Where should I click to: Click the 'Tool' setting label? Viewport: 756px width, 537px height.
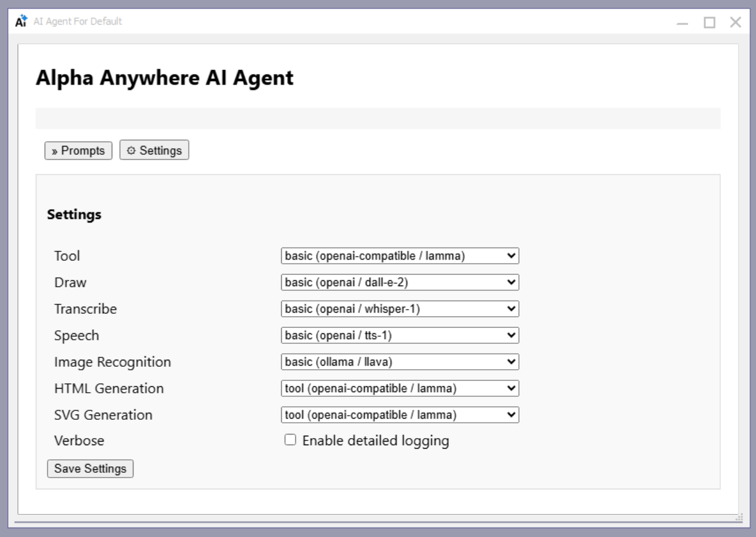tap(67, 256)
